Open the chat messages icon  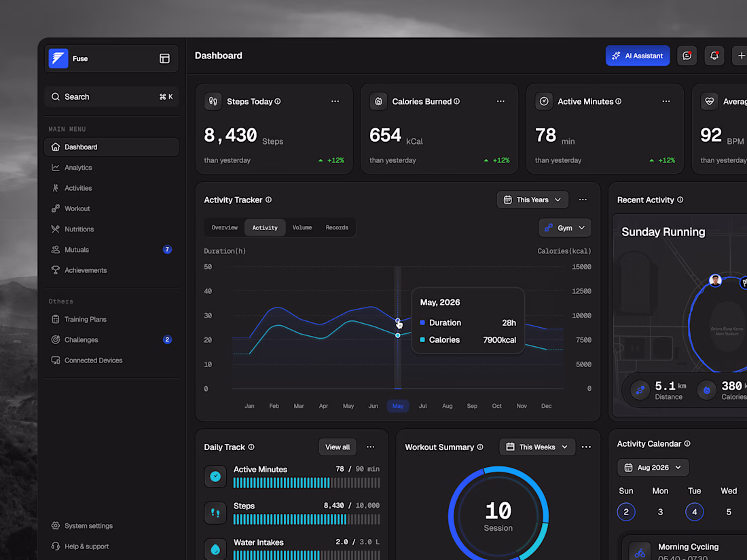[687, 56]
